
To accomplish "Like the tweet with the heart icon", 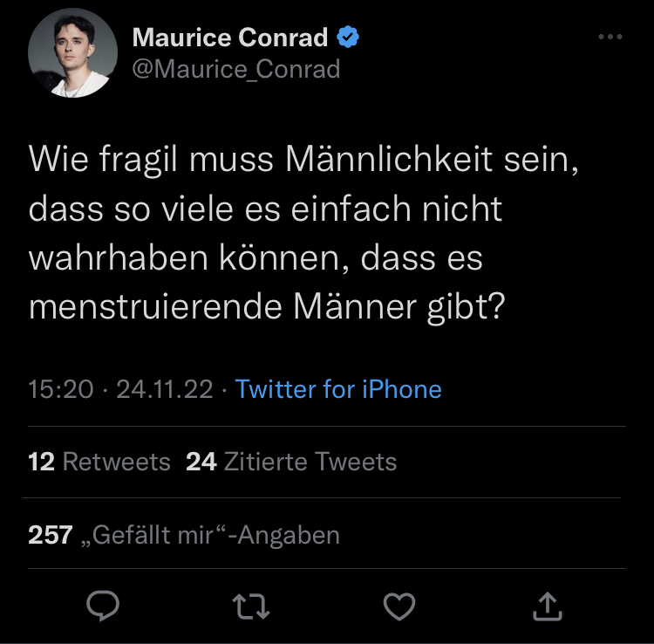I will click(x=400, y=606).
